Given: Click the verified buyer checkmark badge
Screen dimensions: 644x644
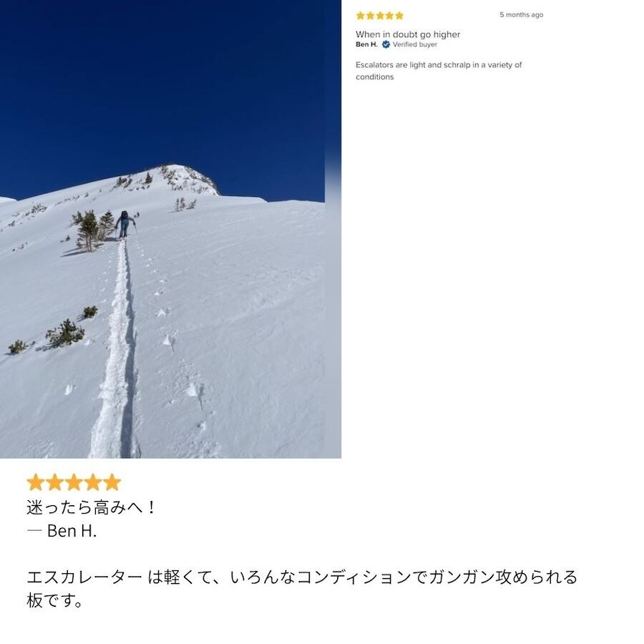Looking at the screenshot, I should (386, 44).
